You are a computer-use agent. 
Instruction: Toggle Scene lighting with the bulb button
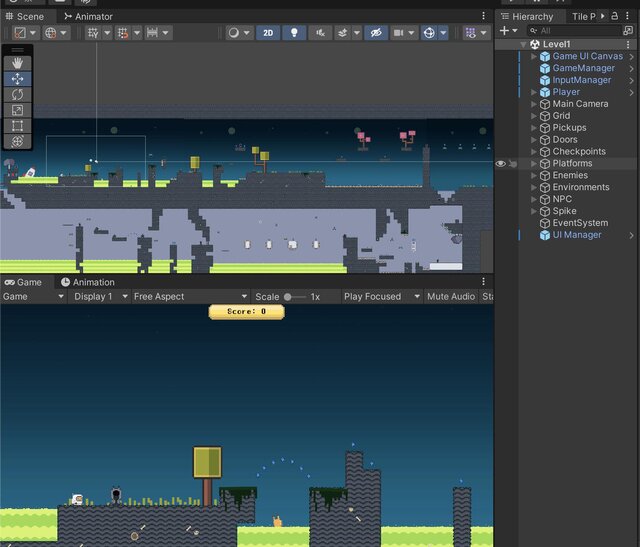294,33
